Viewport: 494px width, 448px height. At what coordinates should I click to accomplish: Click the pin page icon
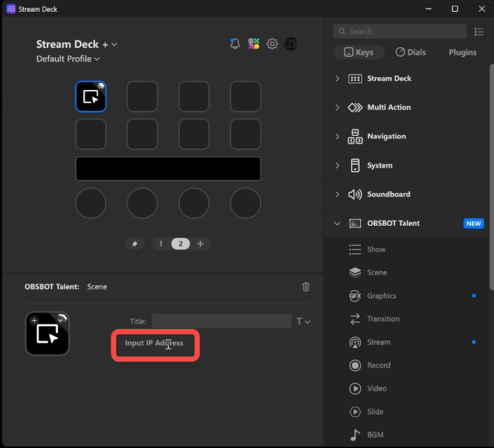tap(135, 244)
